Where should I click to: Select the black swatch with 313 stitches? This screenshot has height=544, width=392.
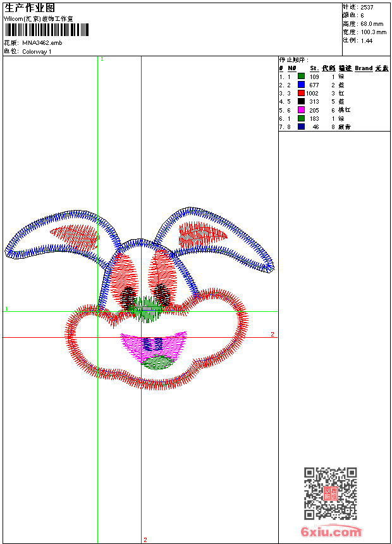[301, 101]
